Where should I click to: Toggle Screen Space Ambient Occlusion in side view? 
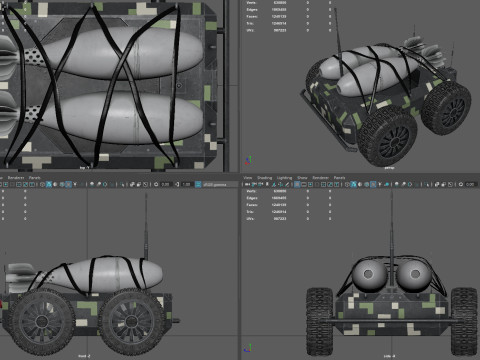(396, 184)
